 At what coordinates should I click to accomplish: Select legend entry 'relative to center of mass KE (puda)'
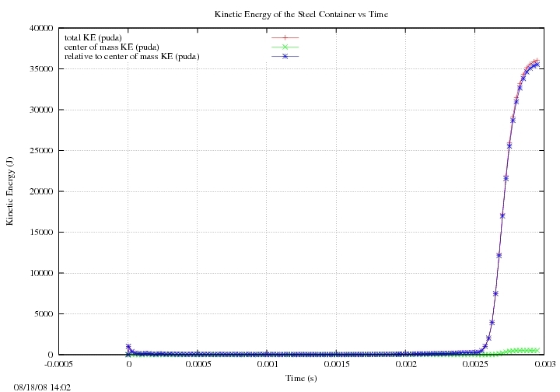[131, 57]
